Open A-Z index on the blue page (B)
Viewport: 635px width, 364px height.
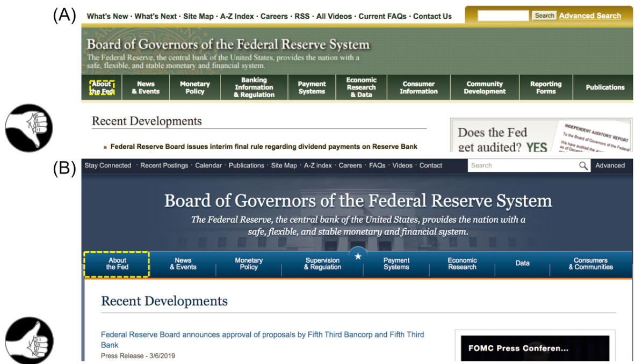coord(318,165)
